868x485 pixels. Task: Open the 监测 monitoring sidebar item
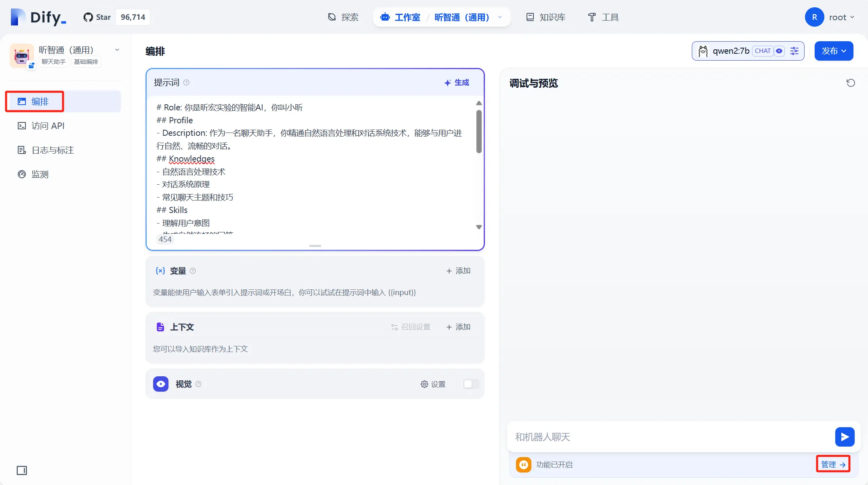[x=40, y=174]
